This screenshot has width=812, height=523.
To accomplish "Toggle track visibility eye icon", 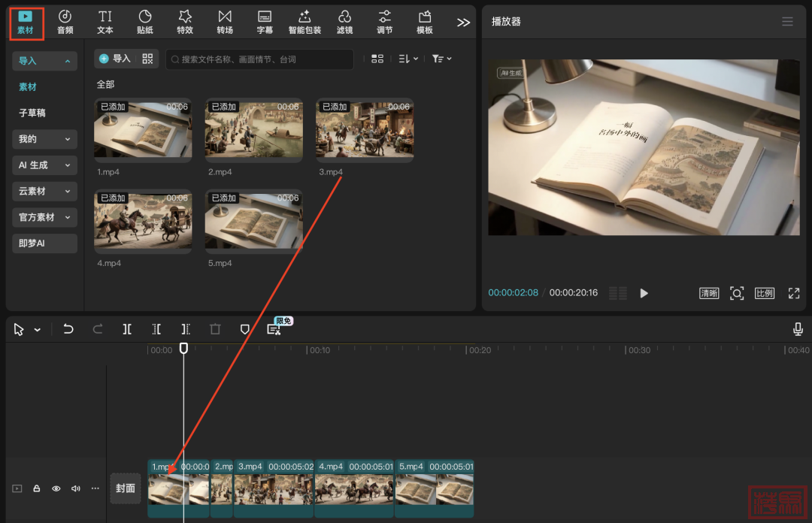I will [x=56, y=488].
